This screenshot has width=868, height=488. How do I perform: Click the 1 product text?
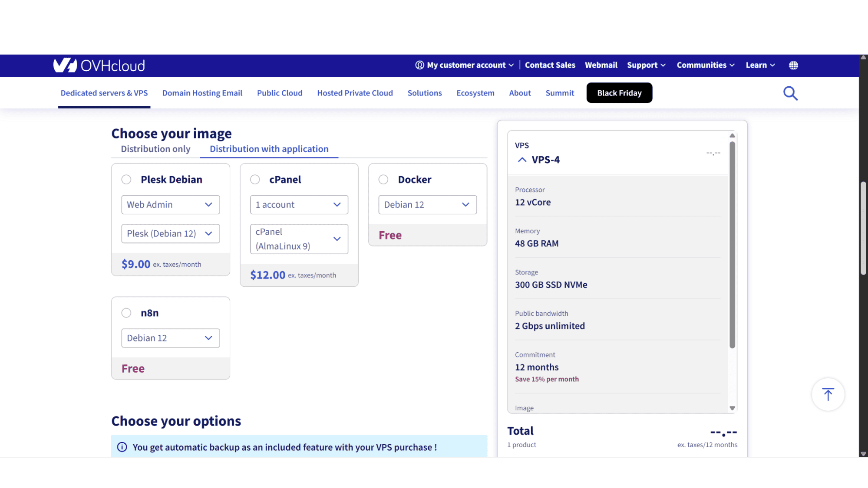pos(521,445)
